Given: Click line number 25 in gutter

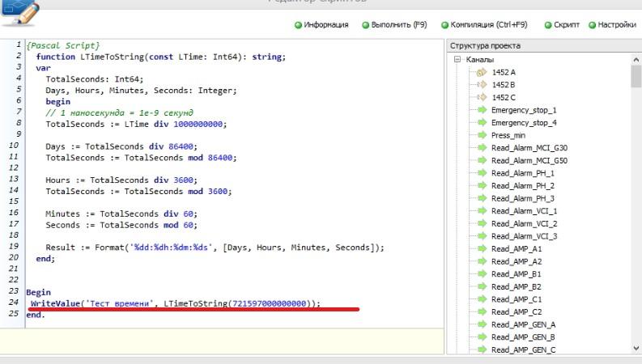Looking at the screenshot, I should coord(14,313).
